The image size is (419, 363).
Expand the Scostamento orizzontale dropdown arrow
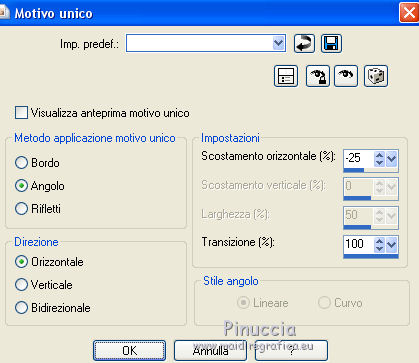pyautogui.click(x=391, y=158)
